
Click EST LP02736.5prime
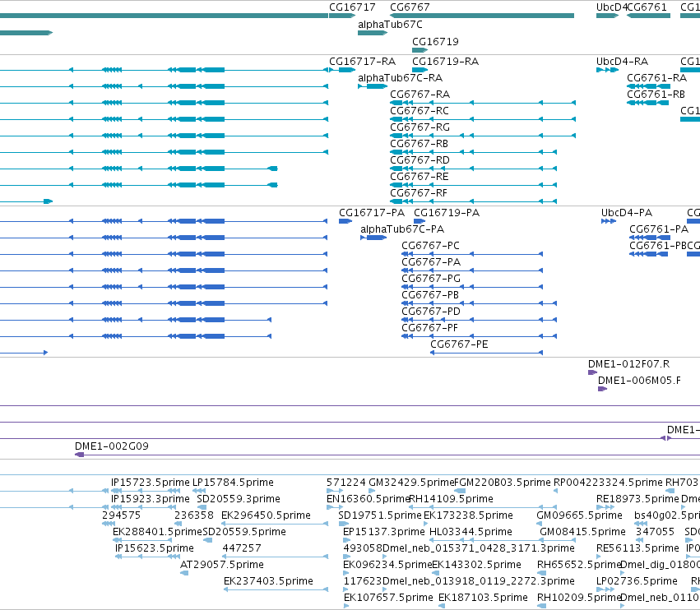(637, 581)
